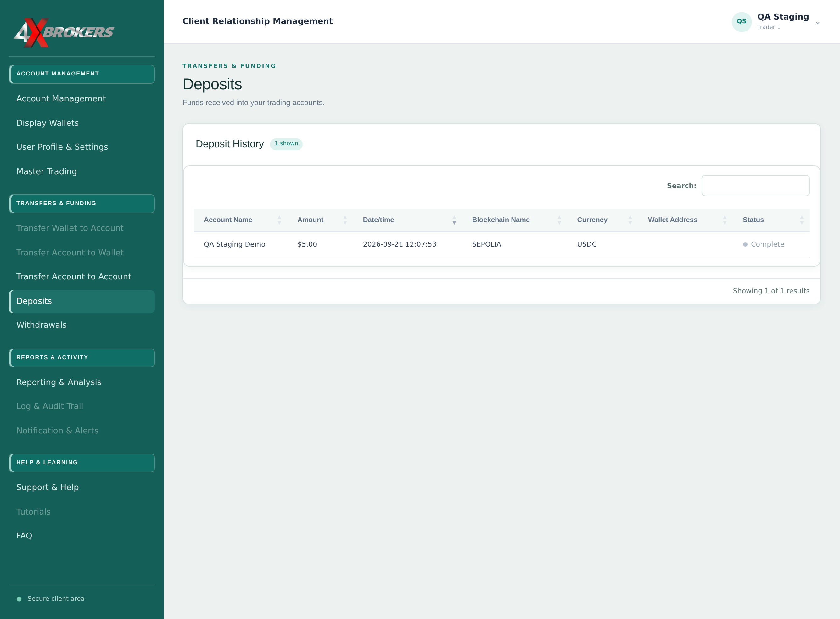
Task: Click the QA Staging Demo account cell
Action: coord(235,244)
